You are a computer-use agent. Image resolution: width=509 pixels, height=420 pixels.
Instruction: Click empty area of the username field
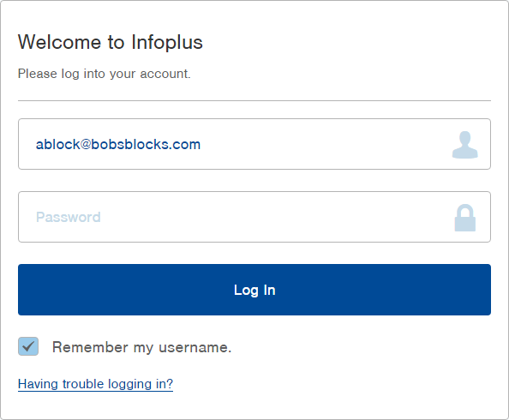click(x=325, y=145)
